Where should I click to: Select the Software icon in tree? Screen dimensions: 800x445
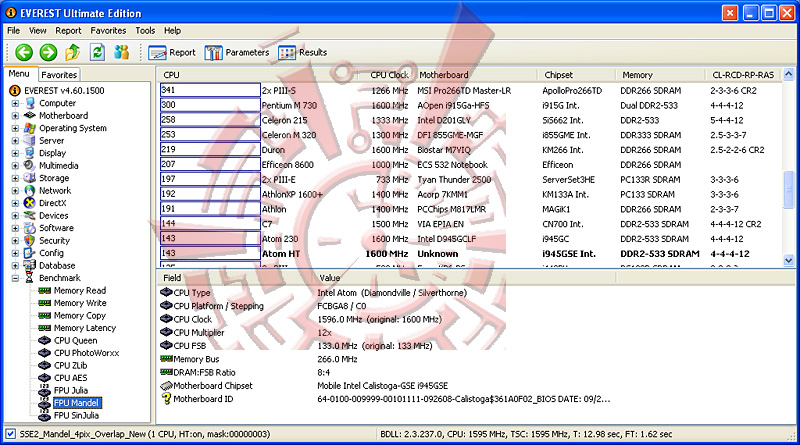coord(30,228)
